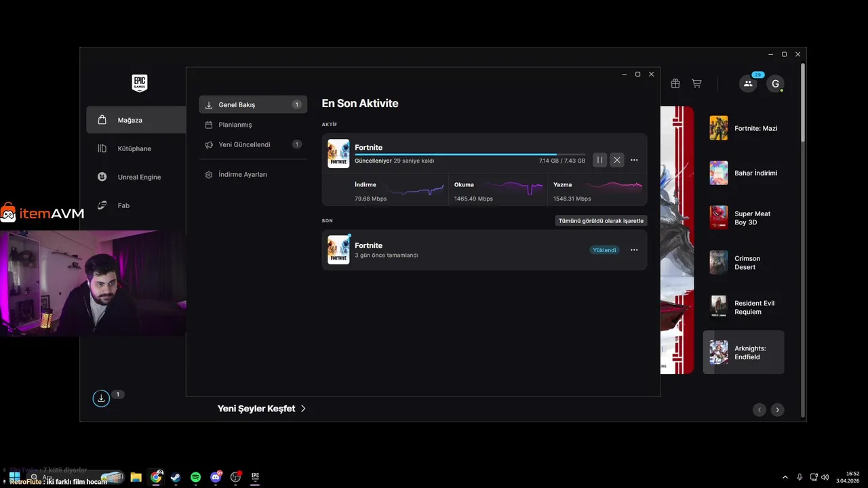Image resolution: width=868 pixels, height=488 pixels.
Task: Select Super Meat Boy 3D entry
Action: 744,218
